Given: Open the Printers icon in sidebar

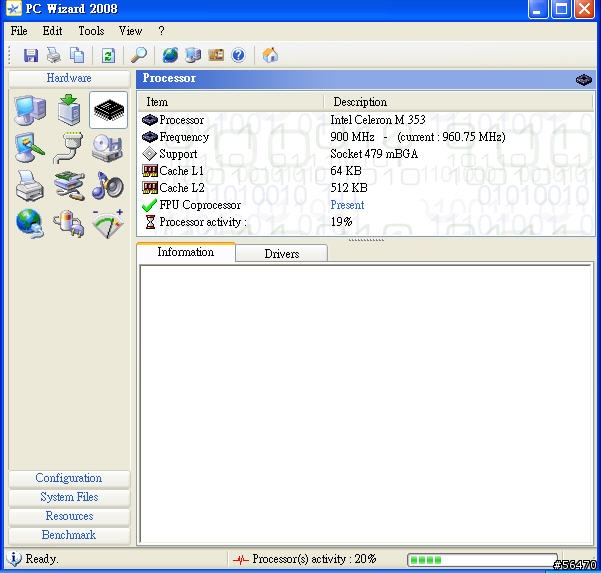Looking at the screenshot, I should coord(30,186).
